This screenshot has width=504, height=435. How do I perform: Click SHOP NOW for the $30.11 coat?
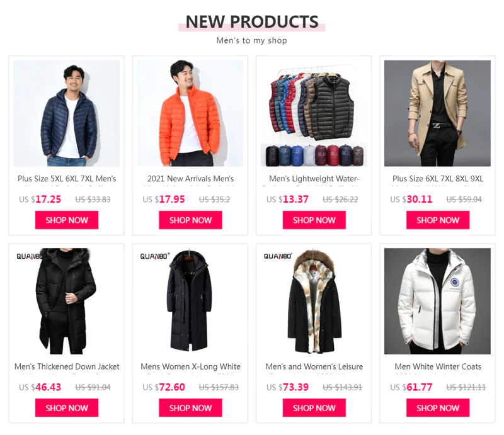coord(438,220)
